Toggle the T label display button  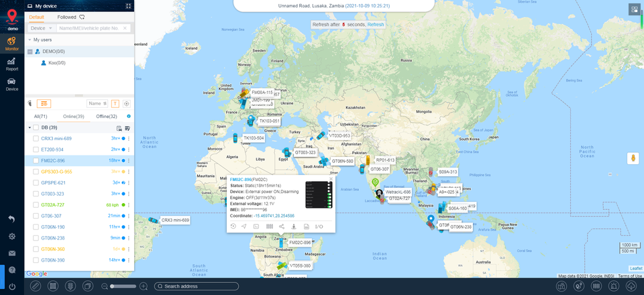pos(115,103)
